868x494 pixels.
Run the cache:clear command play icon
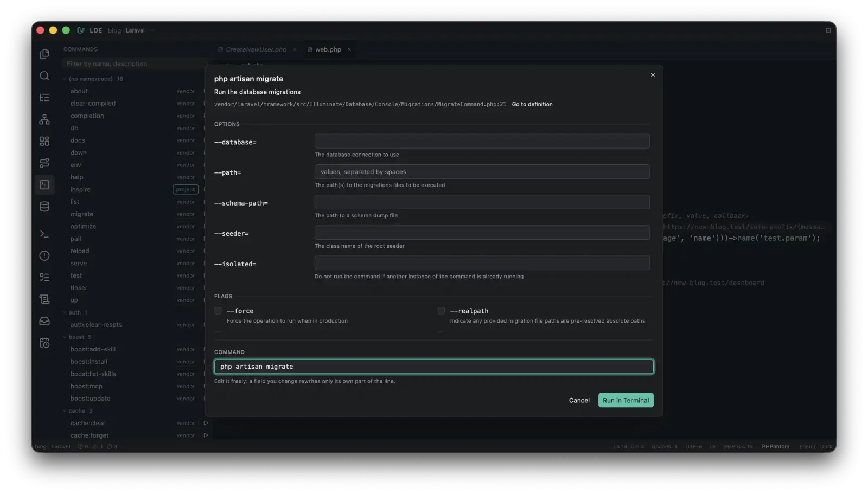206,423
